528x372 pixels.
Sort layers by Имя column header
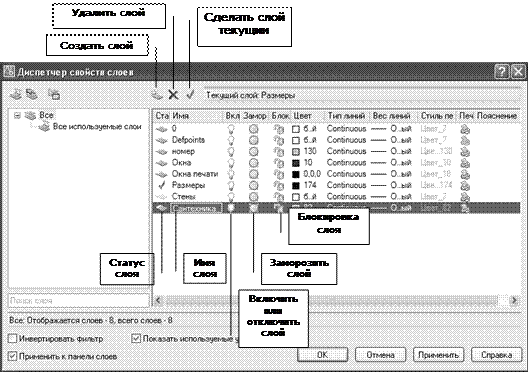[x=197, y=116]
